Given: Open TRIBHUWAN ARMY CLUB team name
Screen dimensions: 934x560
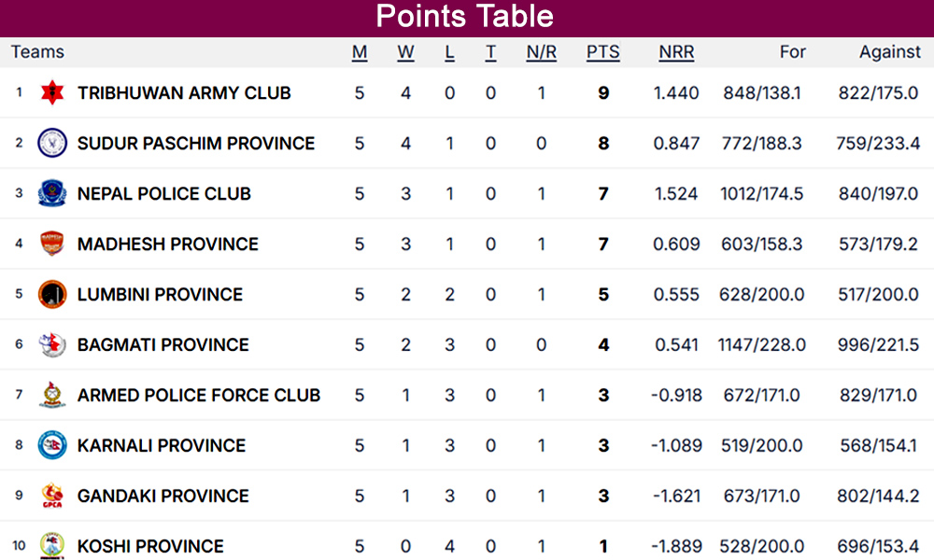Looking at the screenshot, I should pos(184,93).
